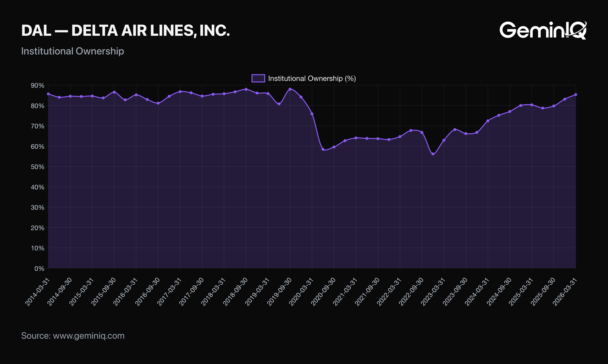
Task: Click the 2014-03-31 x-axis date label
Action: pos(38,292)
